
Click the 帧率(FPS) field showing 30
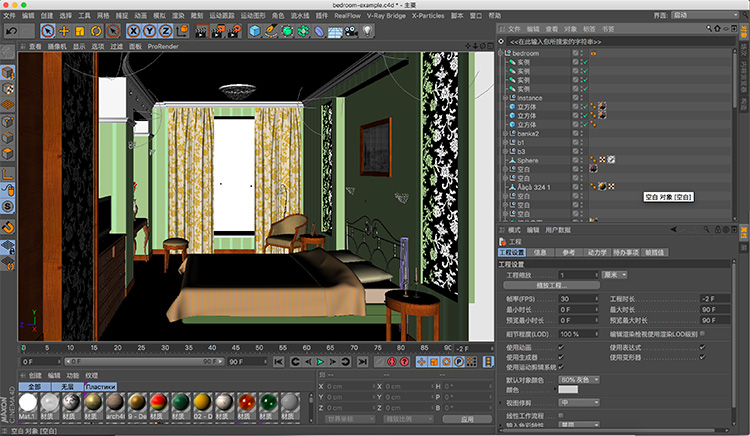coord(579,299)
